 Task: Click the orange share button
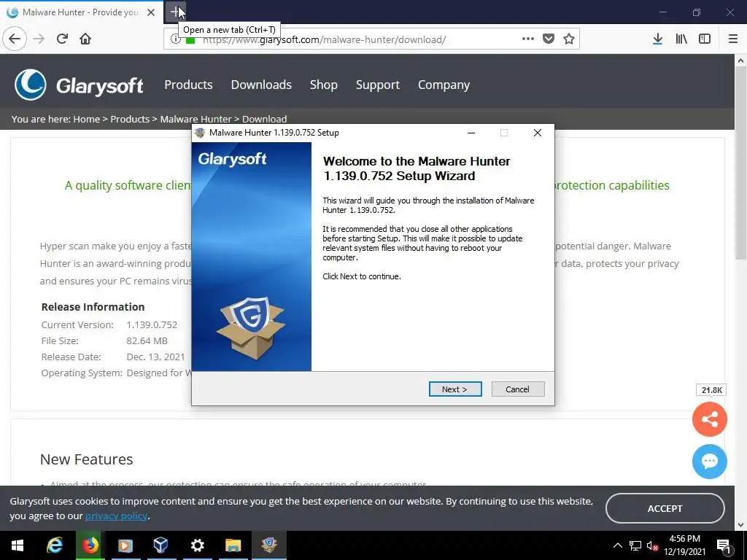click(709, 419)
